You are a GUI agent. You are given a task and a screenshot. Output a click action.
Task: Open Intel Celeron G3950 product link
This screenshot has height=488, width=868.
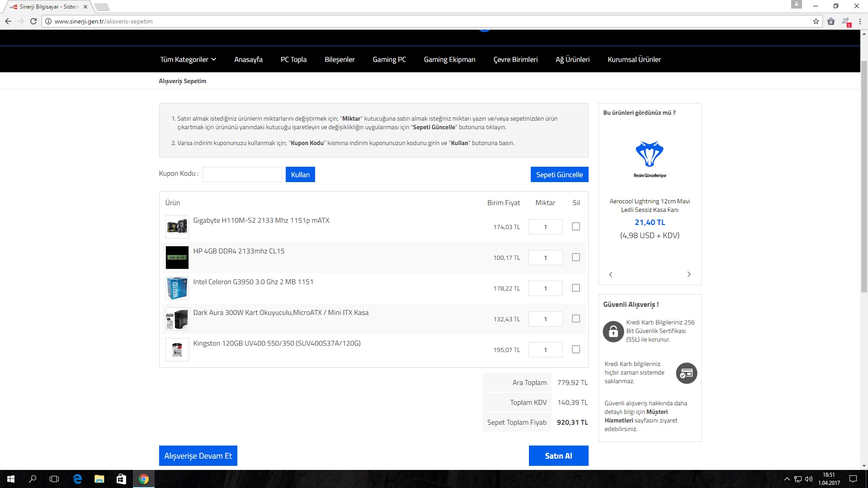[253, 282]
